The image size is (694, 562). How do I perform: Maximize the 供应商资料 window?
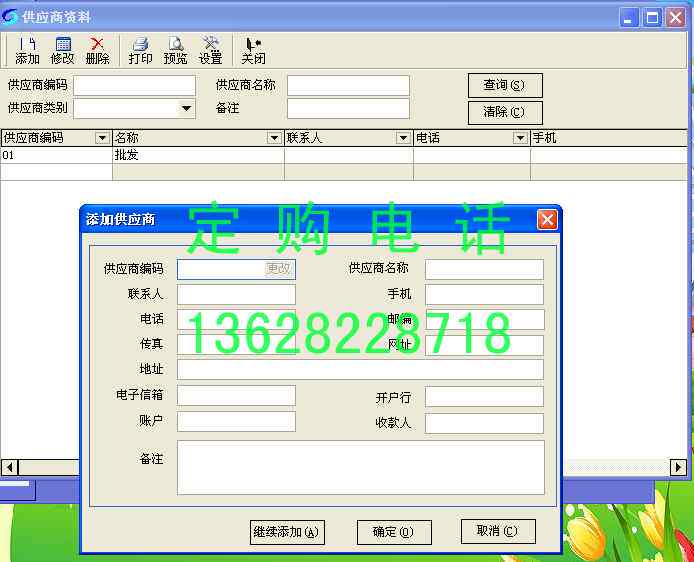(x=652, y=18)
